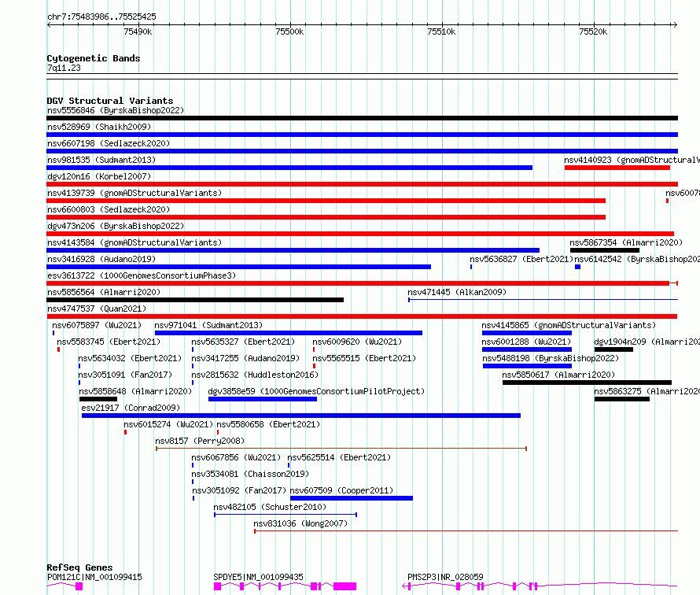Image resolution: width=700 pixels, height=595 pixels.
Task: Open PMS2P3|NR_028059 gene label
Action: (445, 577)
